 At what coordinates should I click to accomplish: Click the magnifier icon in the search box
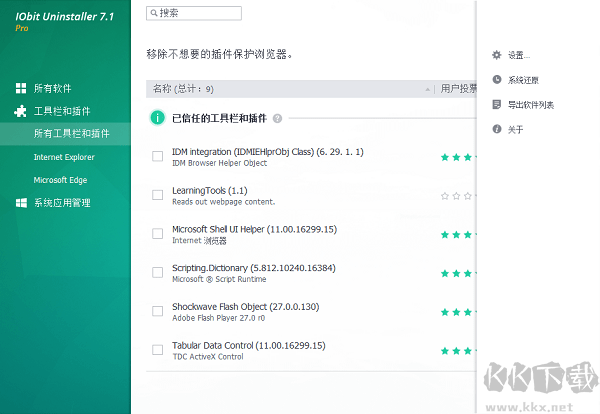(154, 13)
